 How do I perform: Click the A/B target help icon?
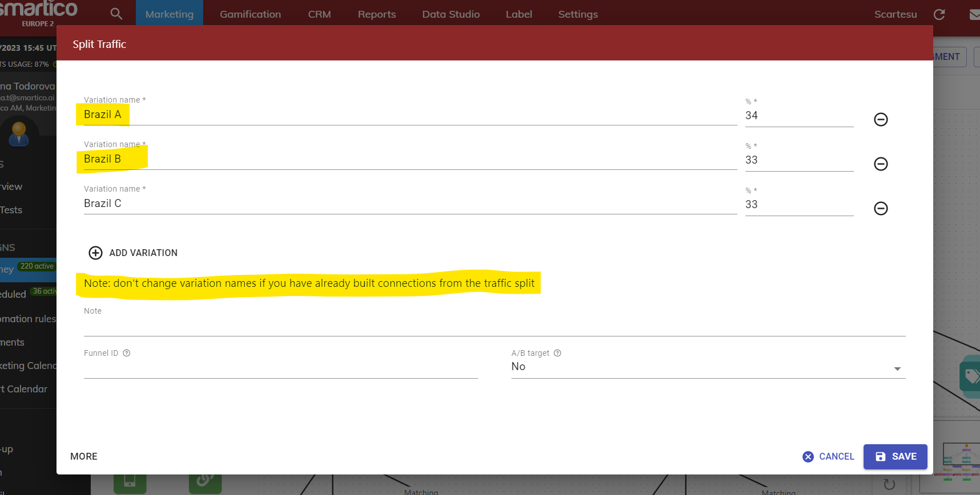point(558,353)
